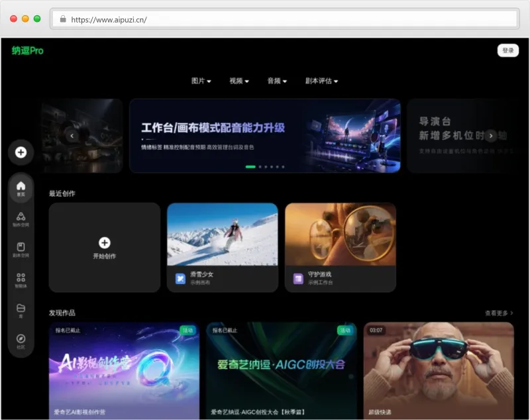
Task: Open the dimmed dark banner on the left
Action: 81,136
